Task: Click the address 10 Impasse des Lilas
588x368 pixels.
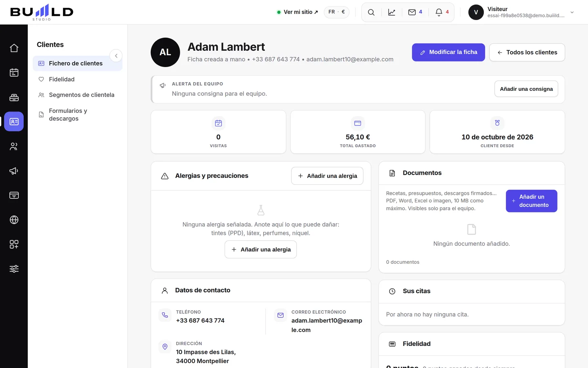Action: [x=206, y=357]
